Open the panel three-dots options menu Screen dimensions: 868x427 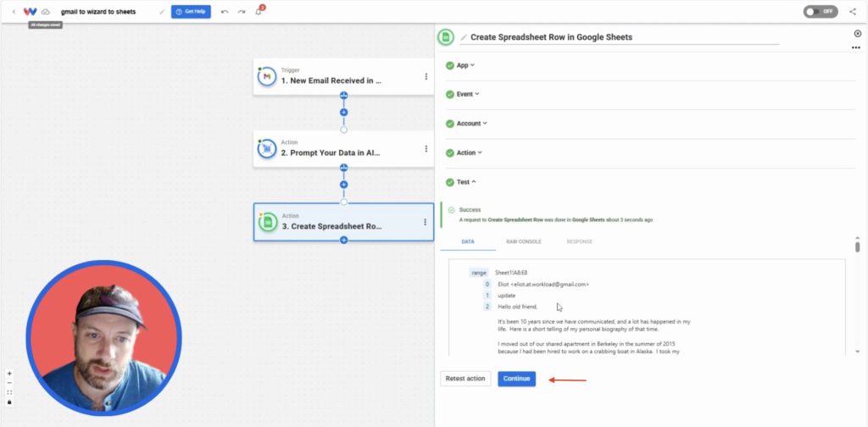pyautogui.click(x=856, y=48)
